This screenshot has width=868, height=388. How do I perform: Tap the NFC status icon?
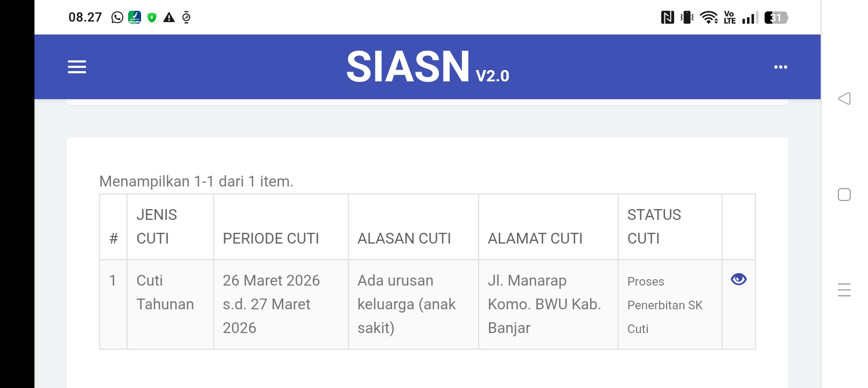pos(667,18)
